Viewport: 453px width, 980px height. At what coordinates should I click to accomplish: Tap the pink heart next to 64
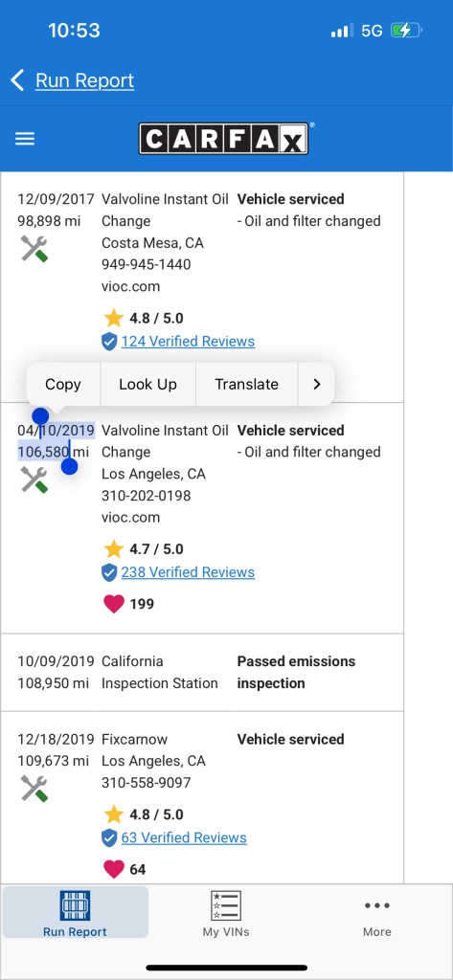click(113, 869)
